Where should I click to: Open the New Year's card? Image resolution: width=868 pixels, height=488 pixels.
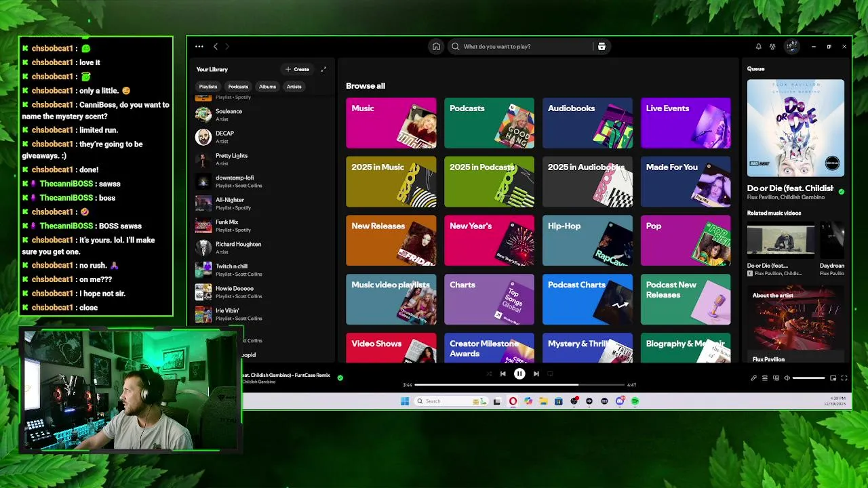(x=489, y=241)
